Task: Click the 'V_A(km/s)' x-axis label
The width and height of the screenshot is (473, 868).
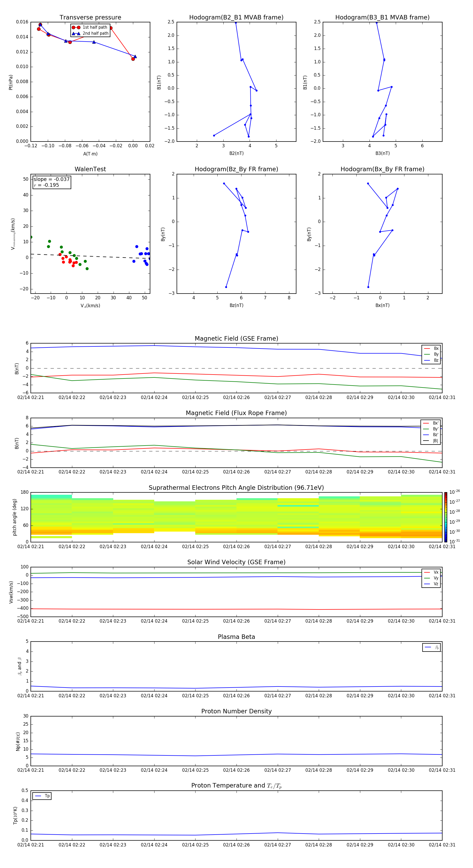Action: tap(90, 306)
